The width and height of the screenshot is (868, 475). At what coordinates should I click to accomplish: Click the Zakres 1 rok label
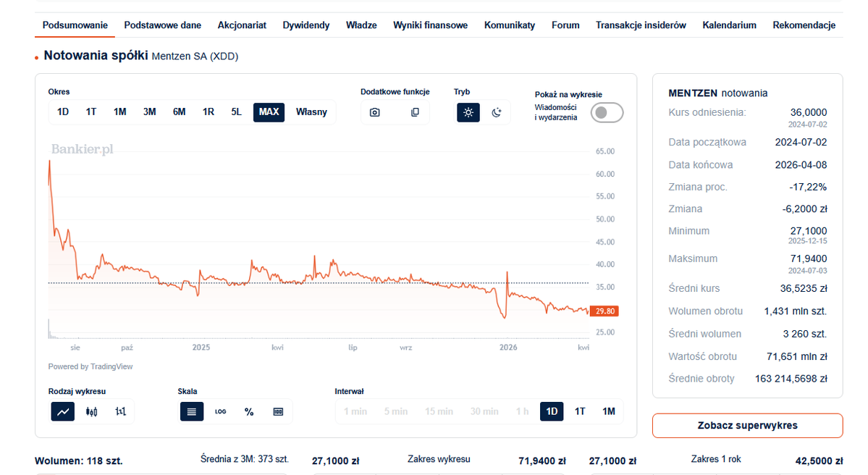pos(716,459)
